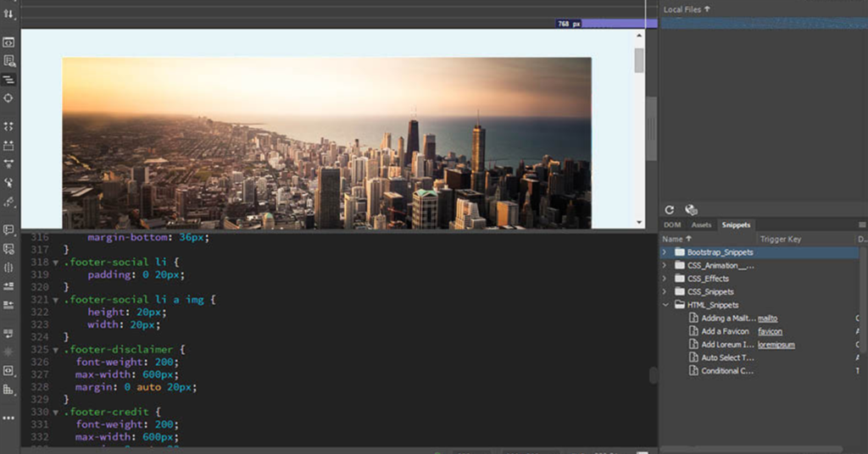Select the CSS_Snippets folder row

coord(759,291)
